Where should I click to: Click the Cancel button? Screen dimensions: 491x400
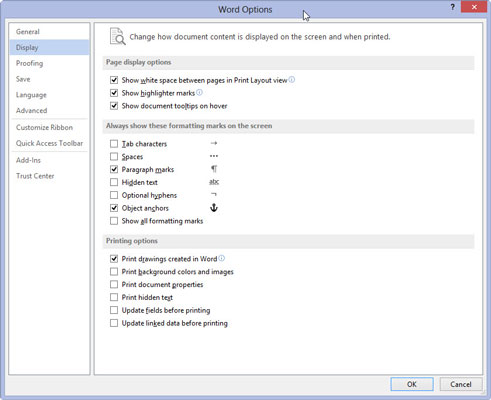pos(461,384)
